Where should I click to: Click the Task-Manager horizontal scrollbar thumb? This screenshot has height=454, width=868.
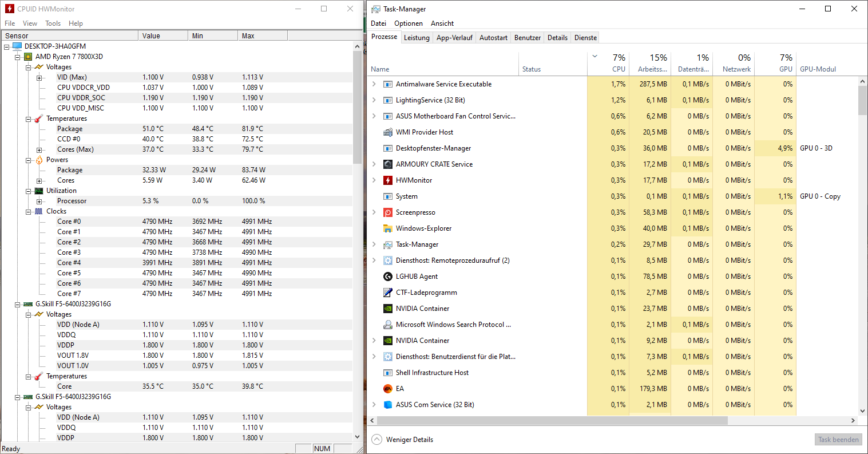tap(552, 420)
